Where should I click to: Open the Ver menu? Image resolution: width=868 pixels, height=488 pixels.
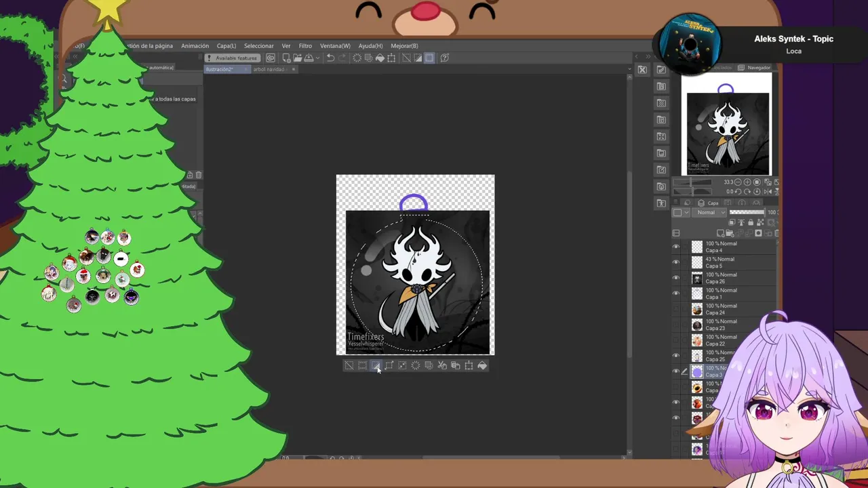[286, 46]
